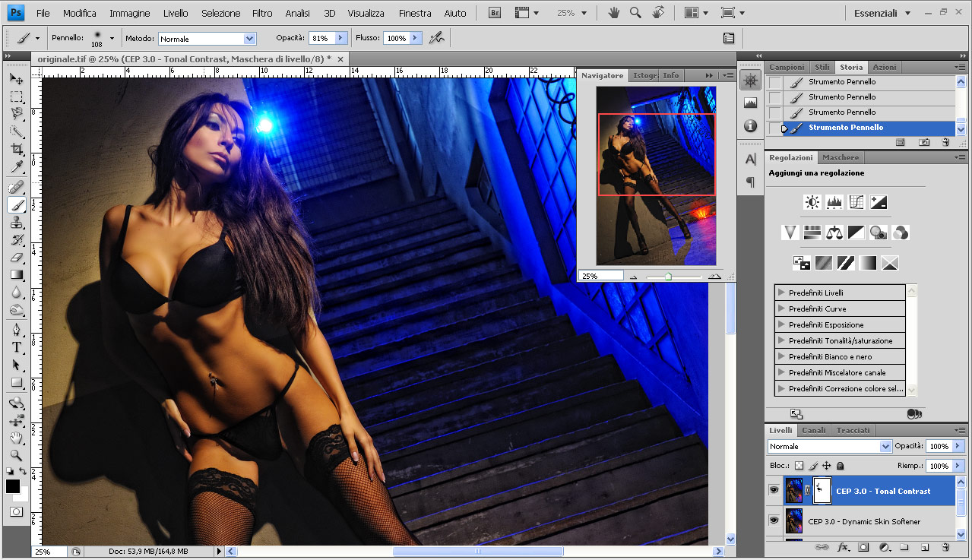Toggle lock all for layer

(840, 465)
